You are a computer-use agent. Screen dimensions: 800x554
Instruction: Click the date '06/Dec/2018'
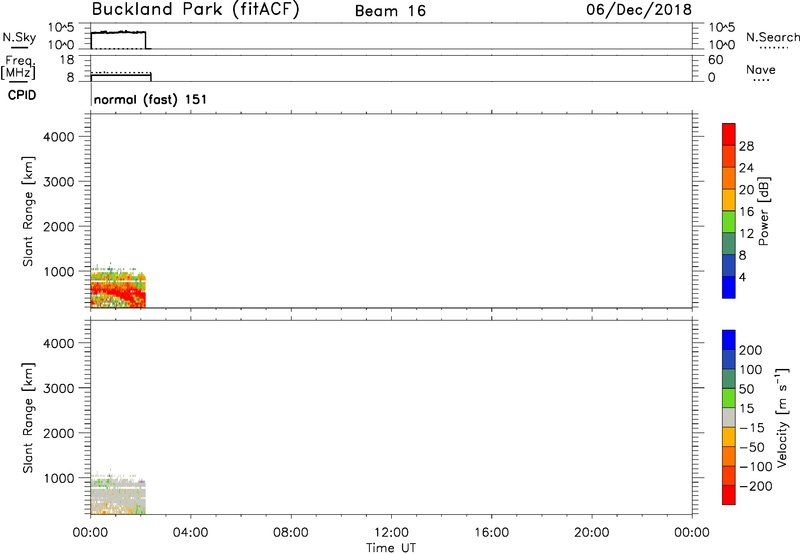click(x=639, y=10)
